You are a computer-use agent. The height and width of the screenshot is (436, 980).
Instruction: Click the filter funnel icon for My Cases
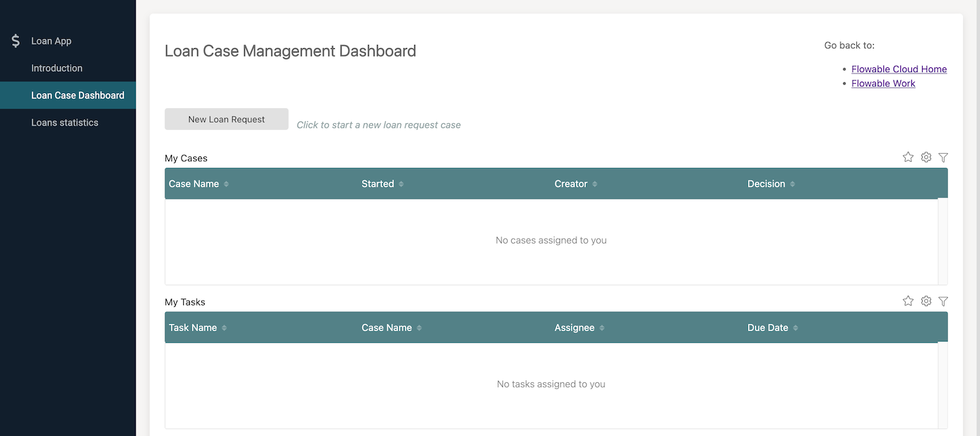(943, 157)
